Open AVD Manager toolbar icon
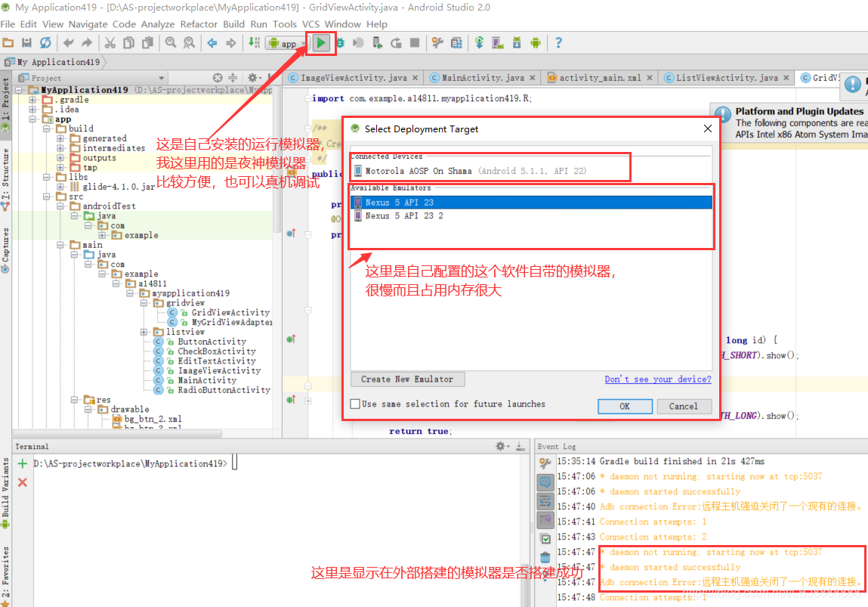 [498, 42]
